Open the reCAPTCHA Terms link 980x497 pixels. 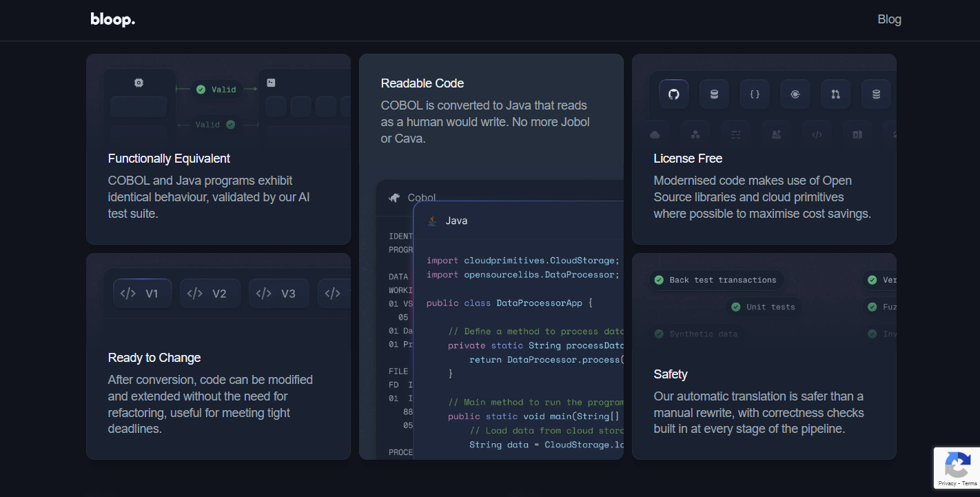(969, 483)
